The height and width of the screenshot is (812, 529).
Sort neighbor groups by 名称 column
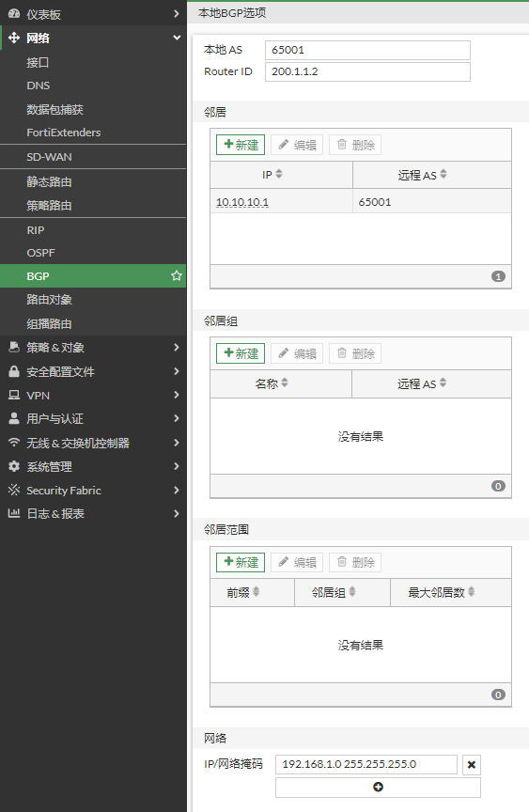point(285,383)
